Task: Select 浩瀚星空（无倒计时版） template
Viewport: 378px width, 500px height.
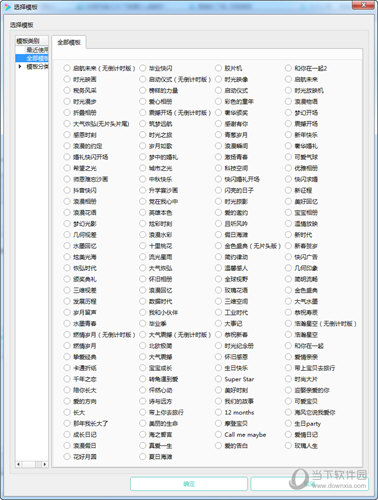Action: 288,324
